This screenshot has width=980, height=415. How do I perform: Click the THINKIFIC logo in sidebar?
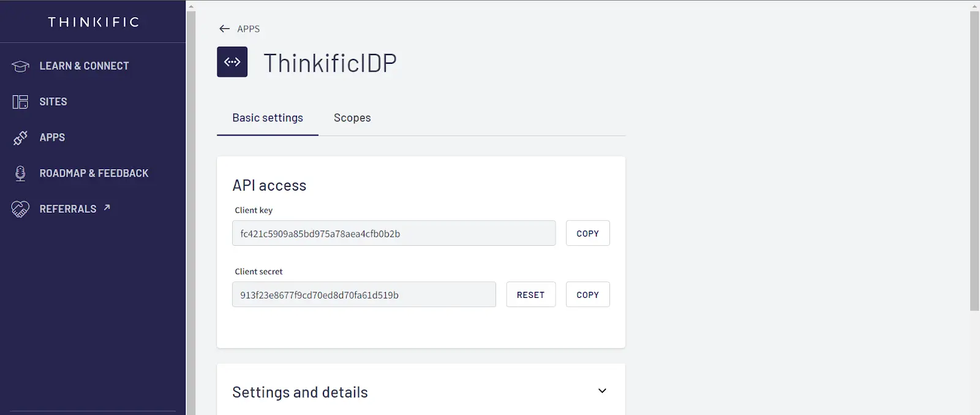pos(93,22)
